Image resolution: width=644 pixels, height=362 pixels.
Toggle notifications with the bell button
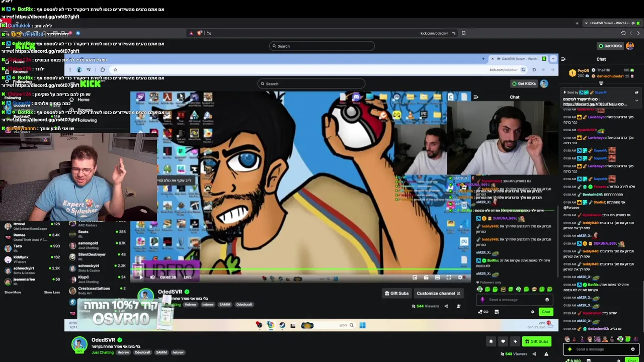(491, 341)
